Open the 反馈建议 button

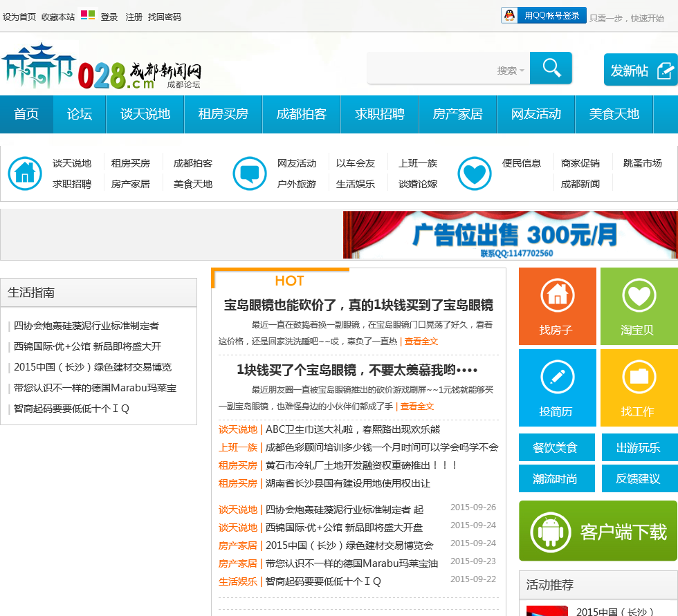tap(639, 478)
